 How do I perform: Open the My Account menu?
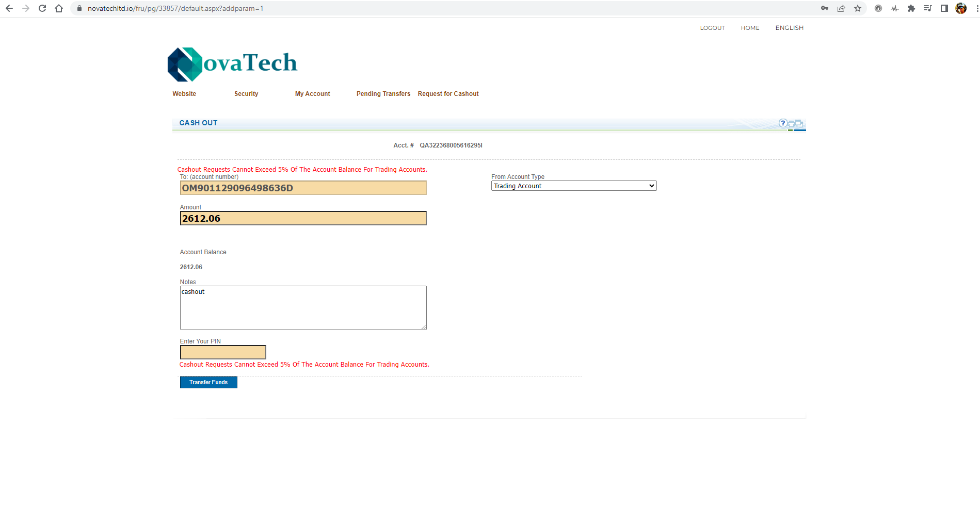[x=313, y=94]
